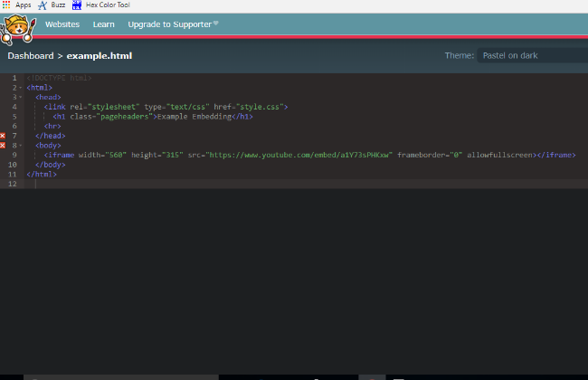Place cursor on empty line 12
This screenshot has width=588, height=380.
(x=306, y=184)
